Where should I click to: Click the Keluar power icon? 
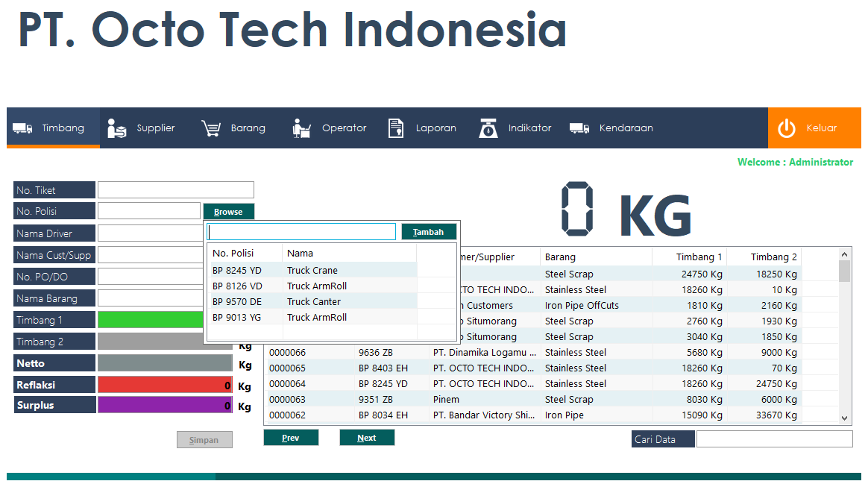click(x=787, y=128)
